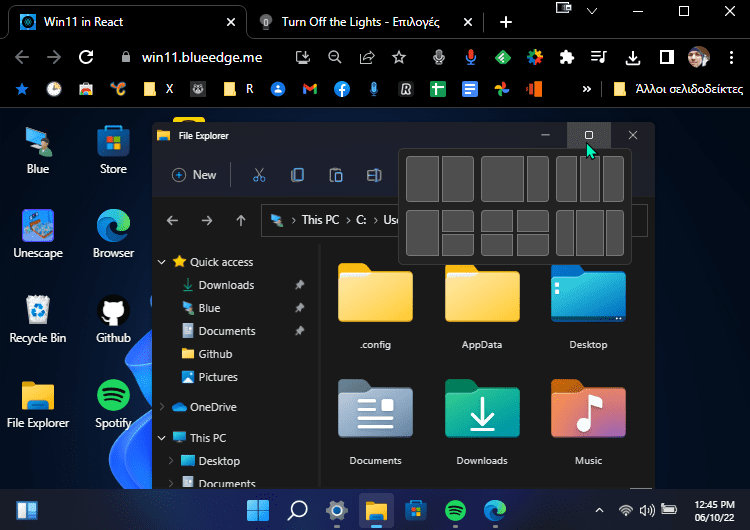This screenshot has width=750, height=530.
Task: Click the Windows Start button on taskbar
Action: pyautogui.click(x=258, y=510)
